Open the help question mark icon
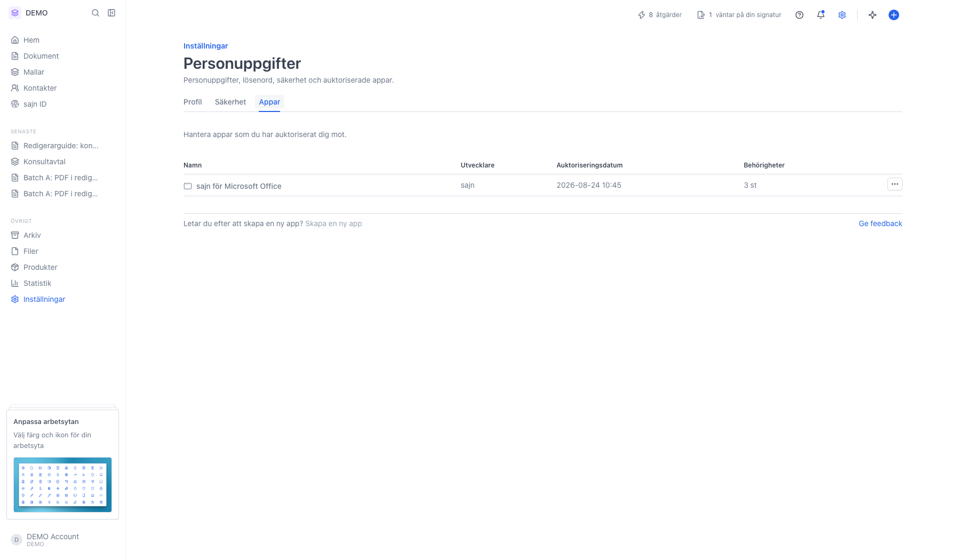This screenshot has width=960, height=560. tap(799, 15)
